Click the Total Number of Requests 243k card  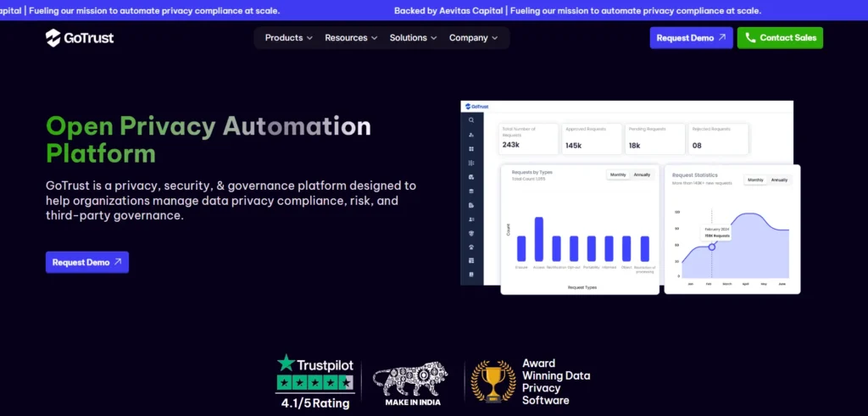point(528,138)
